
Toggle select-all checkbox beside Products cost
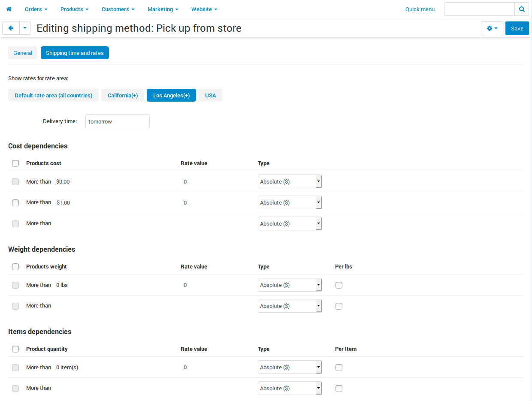pos(15,163)
